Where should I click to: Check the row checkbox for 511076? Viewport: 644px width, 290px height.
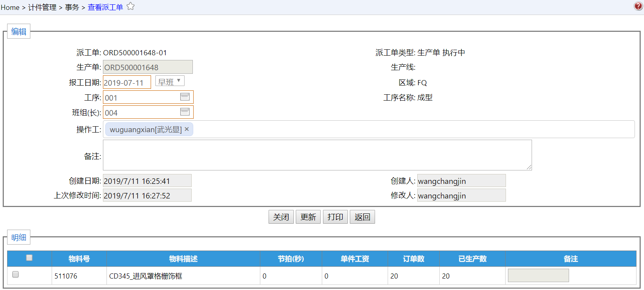coord(15,274)
